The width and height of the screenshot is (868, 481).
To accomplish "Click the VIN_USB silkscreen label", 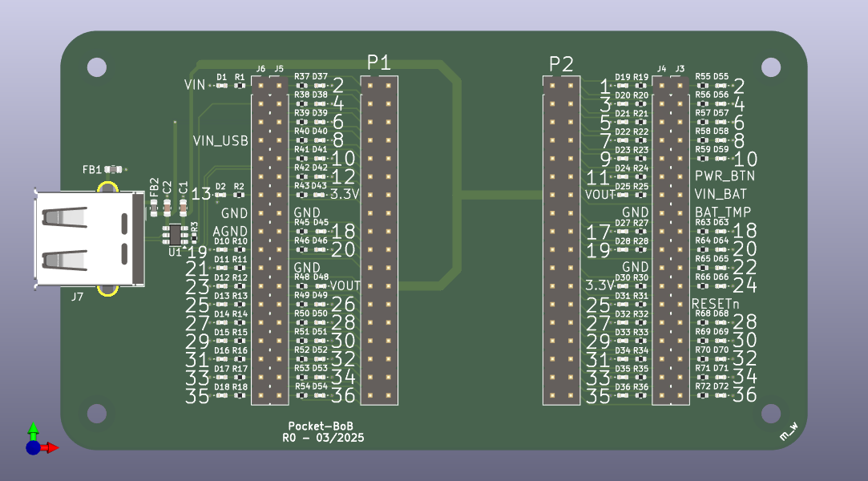I will point(220,140).
